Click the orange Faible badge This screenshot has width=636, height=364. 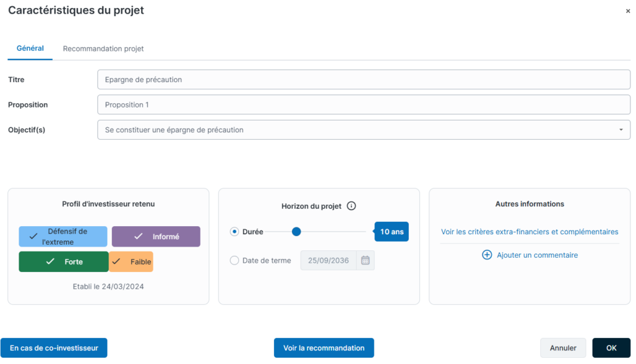[131, 262]
